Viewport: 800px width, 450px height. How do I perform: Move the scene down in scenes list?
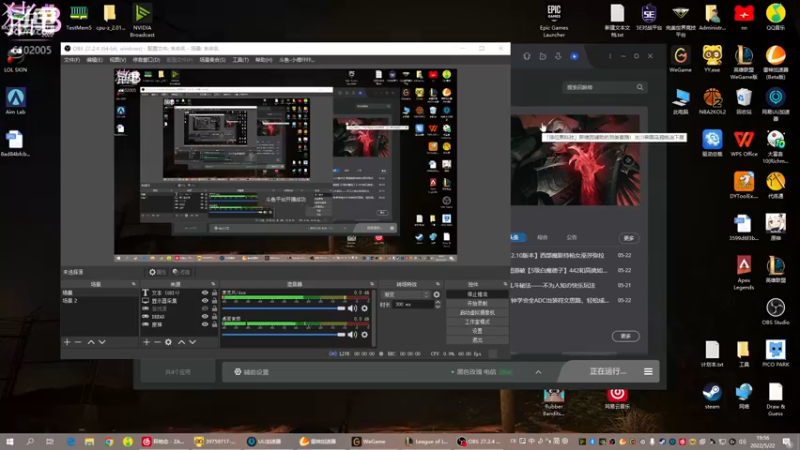pyautogui.click(x=102, y=342)
